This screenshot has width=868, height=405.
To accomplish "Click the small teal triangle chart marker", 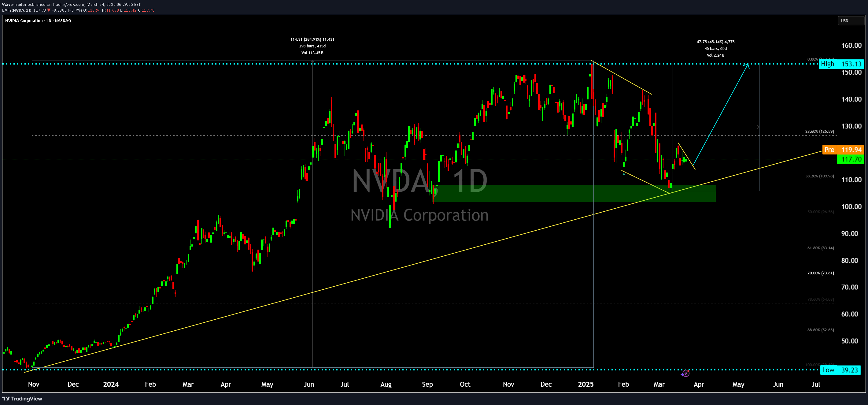I will [x=624, y=174].
